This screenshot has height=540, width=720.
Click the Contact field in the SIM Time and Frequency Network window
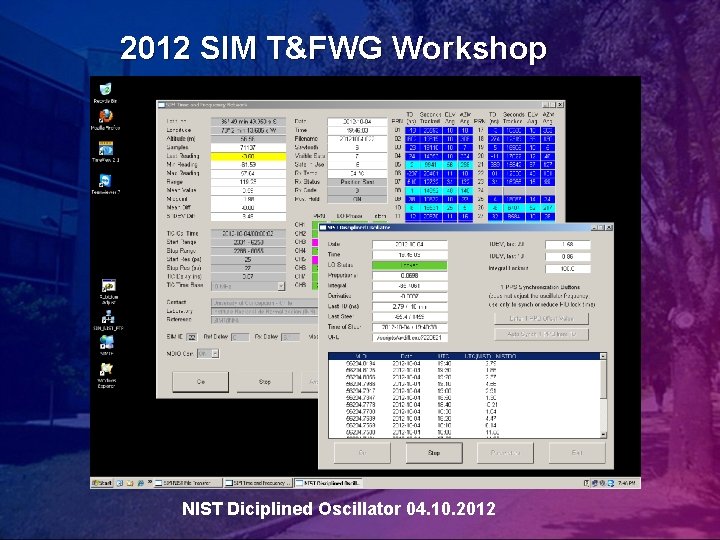264,303
